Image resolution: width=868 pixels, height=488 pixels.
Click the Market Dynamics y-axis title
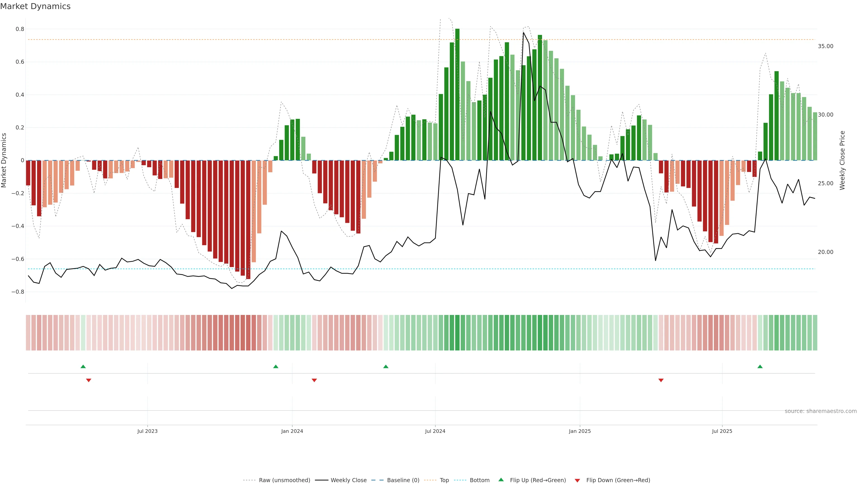(4, 160)
